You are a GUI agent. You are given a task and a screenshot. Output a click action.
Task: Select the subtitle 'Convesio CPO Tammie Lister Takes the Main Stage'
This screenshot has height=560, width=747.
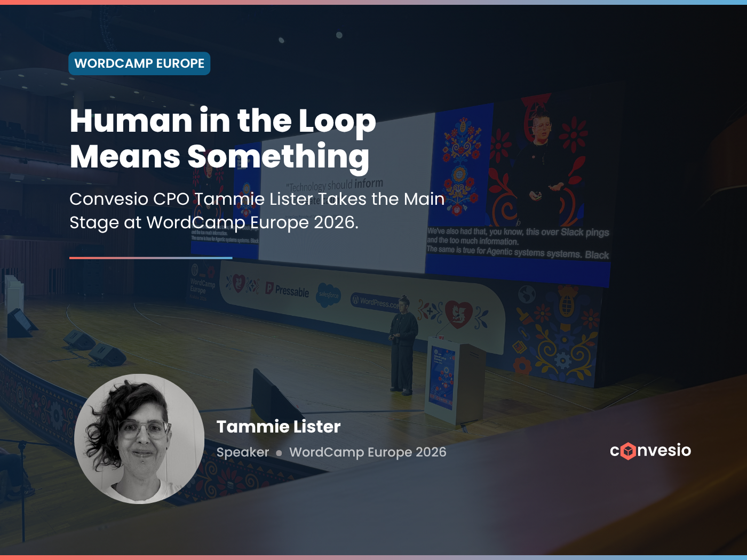[x=257, y=211]
